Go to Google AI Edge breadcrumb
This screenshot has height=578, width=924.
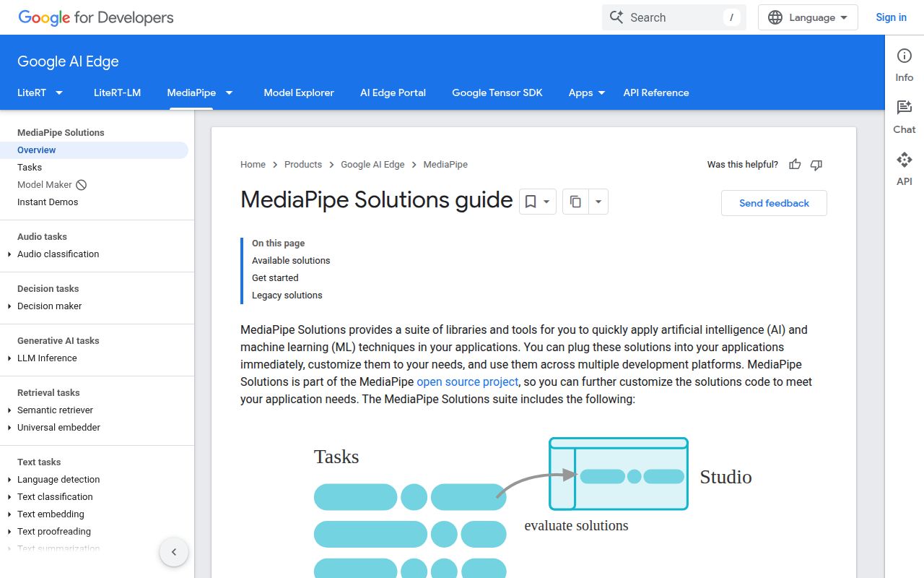click(372, 165)
